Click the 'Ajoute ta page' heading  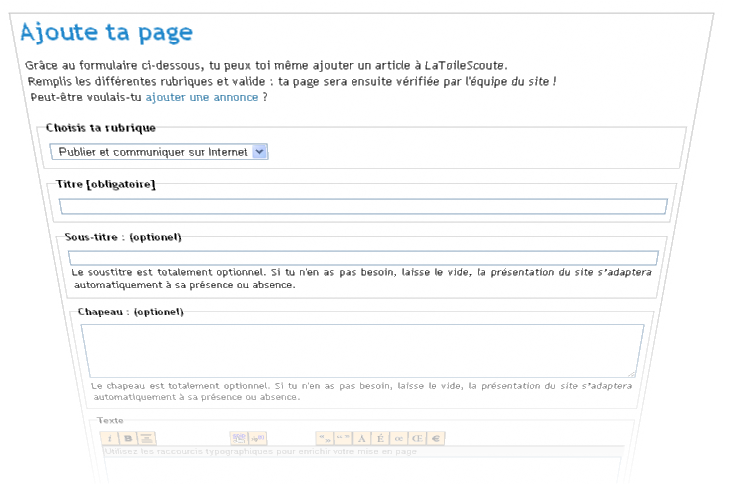coord(107,32)
